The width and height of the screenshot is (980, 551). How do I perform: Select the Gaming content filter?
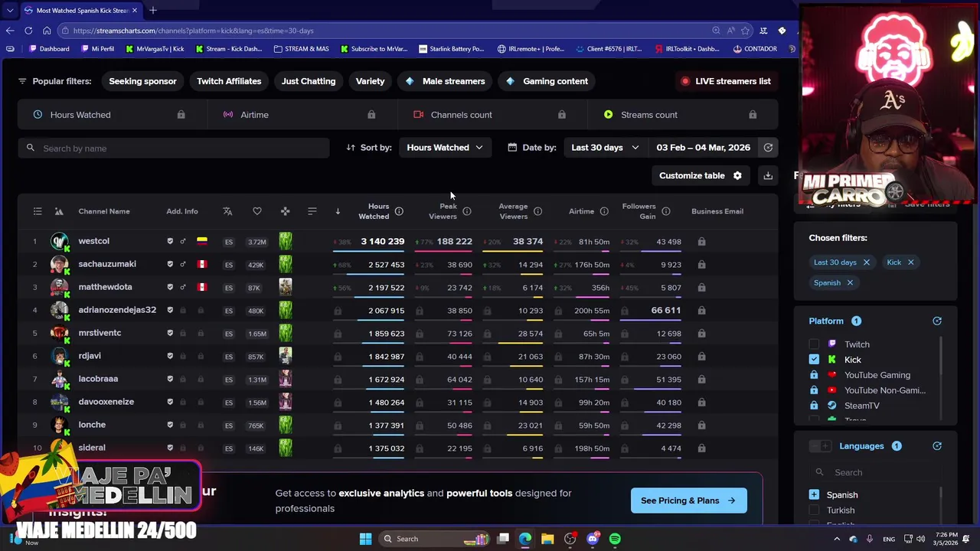(x=547, y=81)
